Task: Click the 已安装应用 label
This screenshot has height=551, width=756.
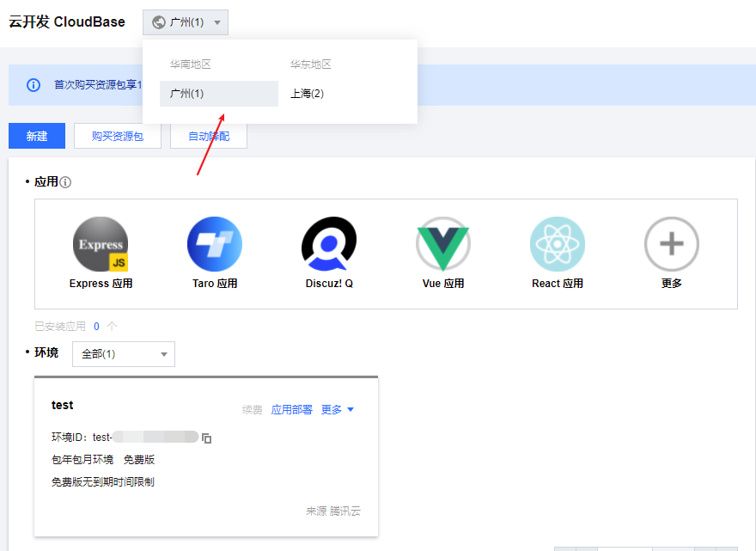Action: click(60, 327)
